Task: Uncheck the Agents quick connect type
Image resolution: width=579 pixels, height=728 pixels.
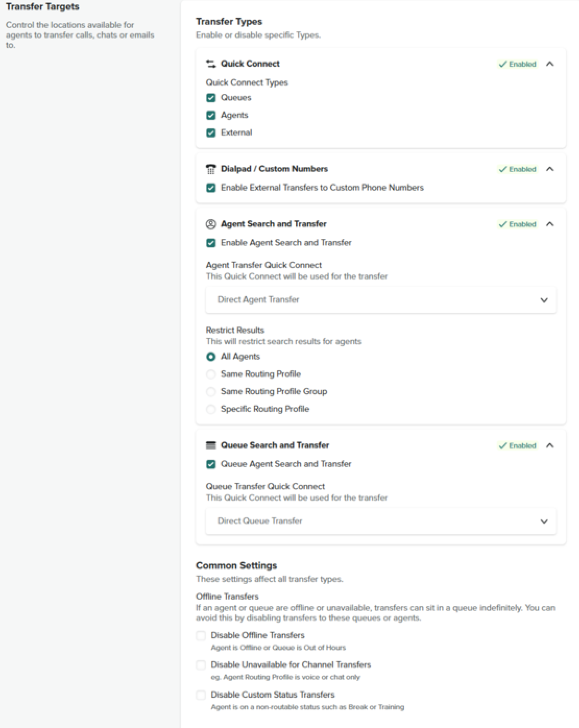Action: [x=211, y=115]
